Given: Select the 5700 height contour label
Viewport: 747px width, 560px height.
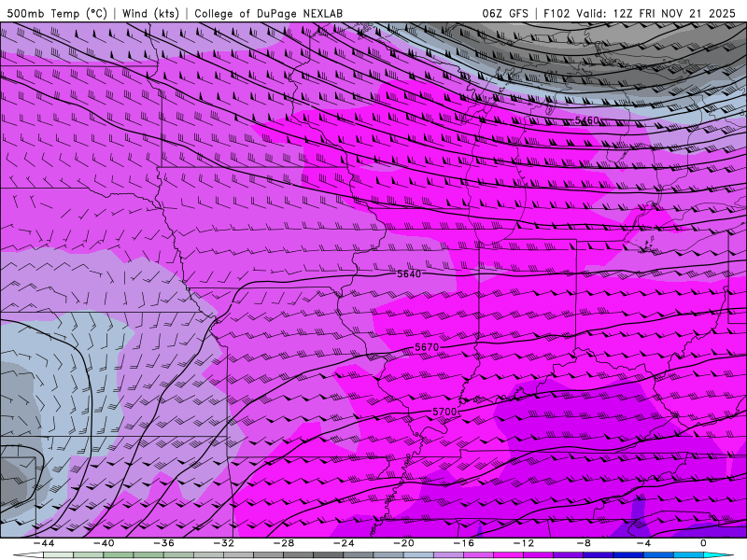Looking at the screenshot, I should click(x=444, y=412).
